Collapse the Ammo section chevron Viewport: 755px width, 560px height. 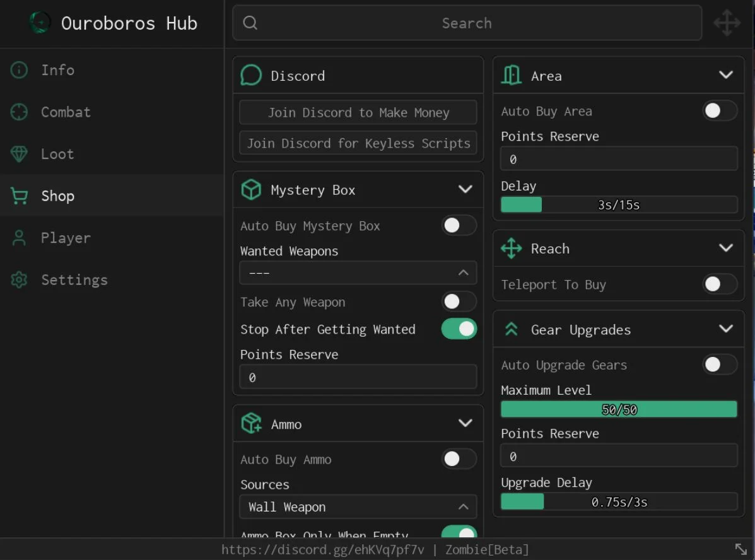tap(465, 423)
